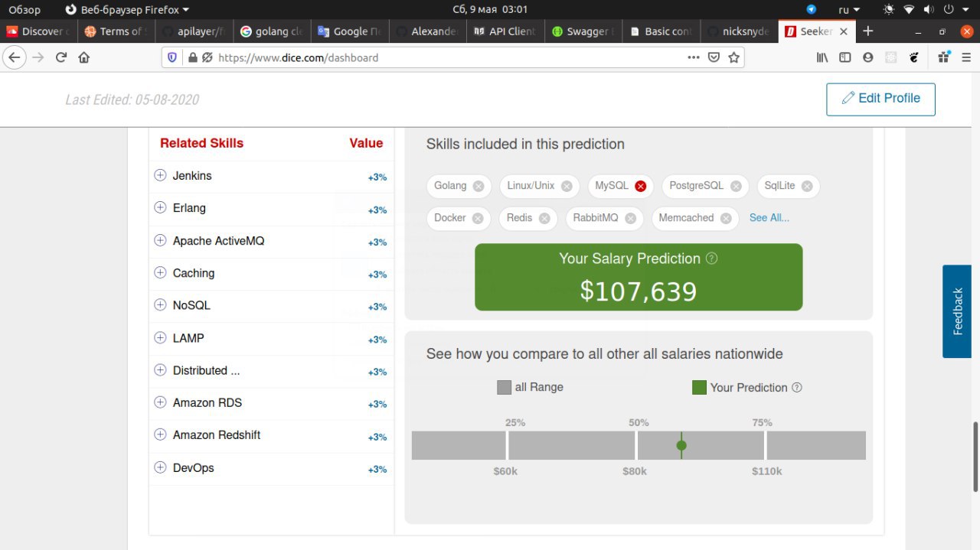The width and height of the screenshot is (980, 550).
Task: Click the $107,639 salary prediction box
Action: 639,277
